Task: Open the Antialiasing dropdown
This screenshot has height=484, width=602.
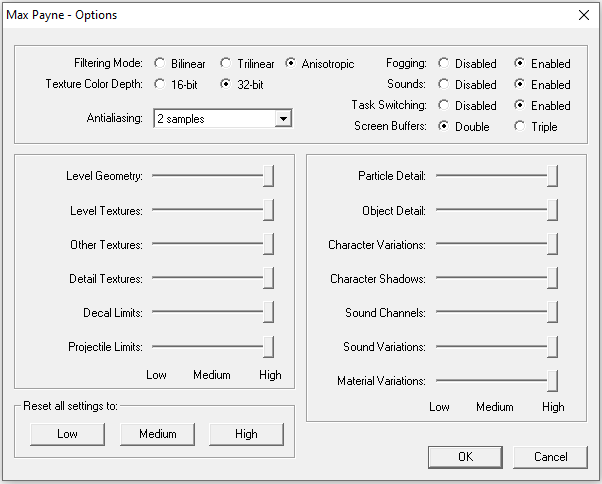Action: pyautogui.click(x=283, y=119)
